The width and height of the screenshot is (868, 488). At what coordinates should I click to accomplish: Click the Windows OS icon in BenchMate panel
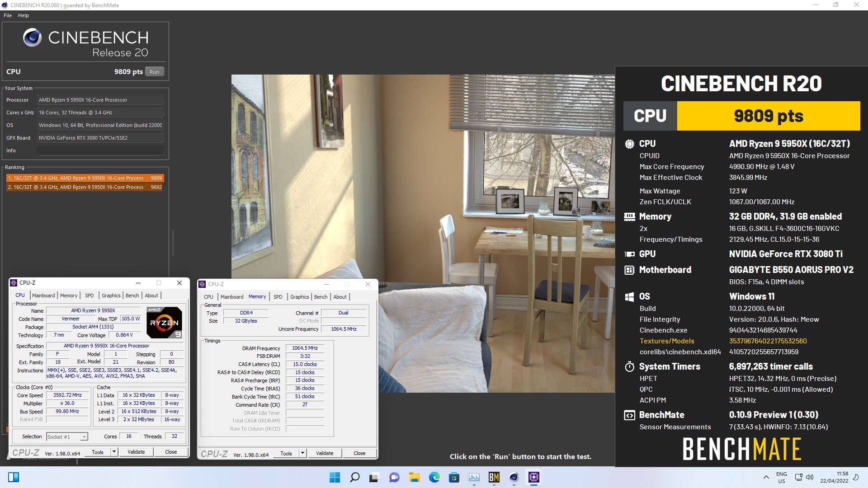(629, 297)
